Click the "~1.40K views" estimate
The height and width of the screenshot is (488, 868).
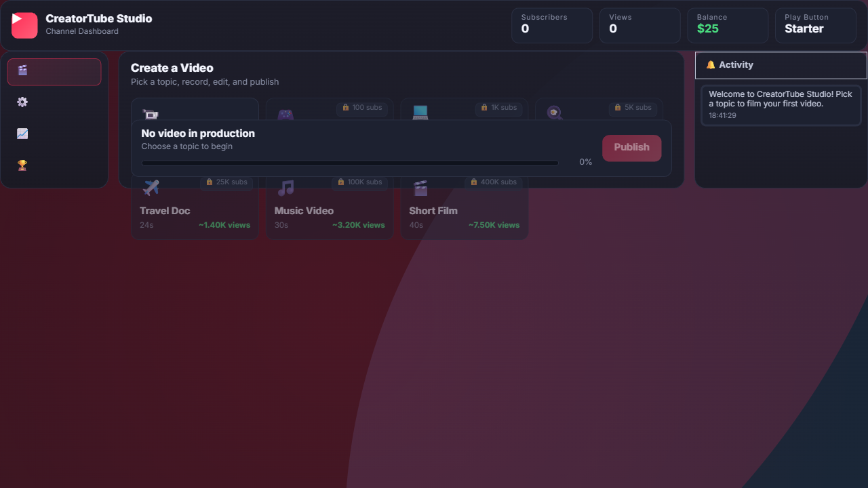click(224, 225)
